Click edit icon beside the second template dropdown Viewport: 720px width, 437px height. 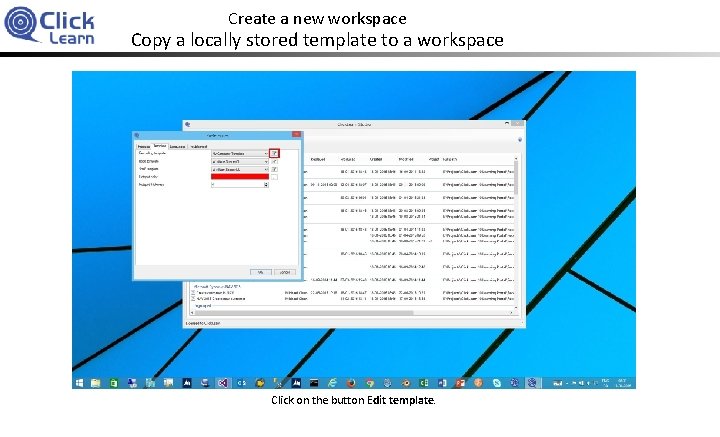point(274,162)
